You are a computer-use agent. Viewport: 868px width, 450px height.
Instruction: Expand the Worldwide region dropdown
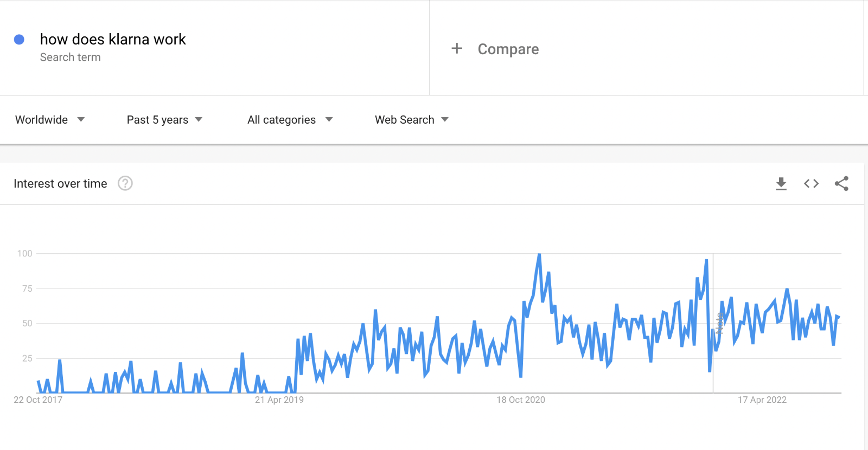(50, 120)
